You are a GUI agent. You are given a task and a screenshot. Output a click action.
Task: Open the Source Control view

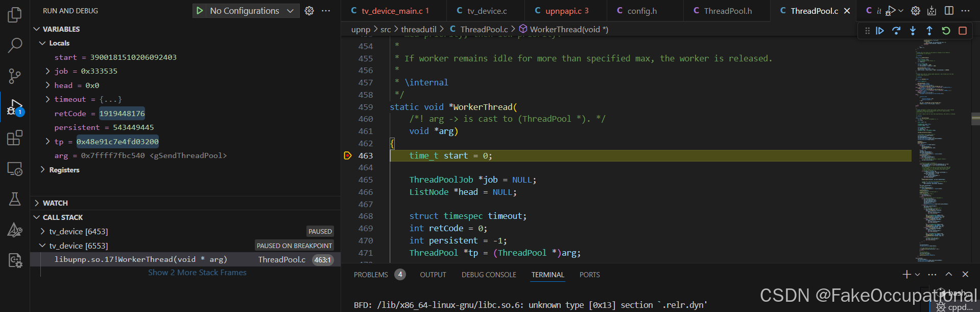tap(15, 76)
